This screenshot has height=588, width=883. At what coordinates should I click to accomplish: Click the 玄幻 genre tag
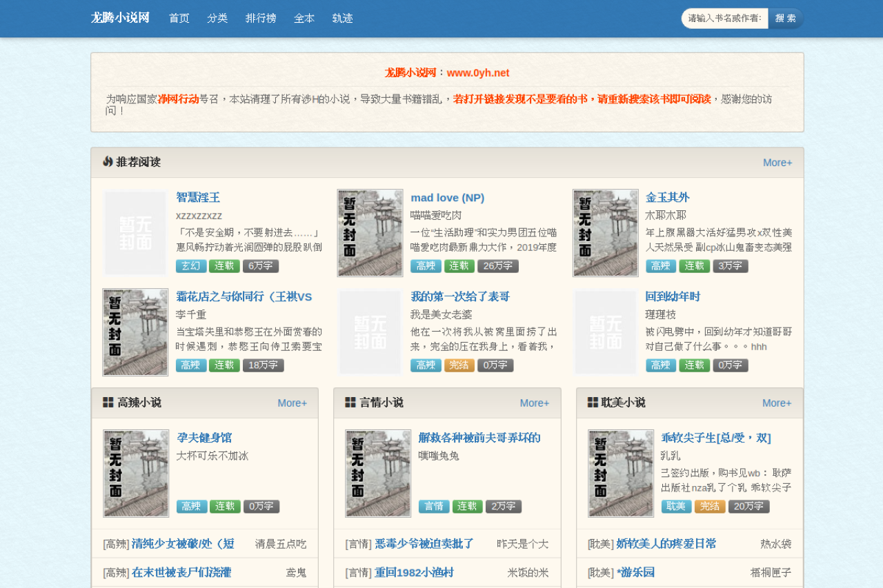click(191, 266)
